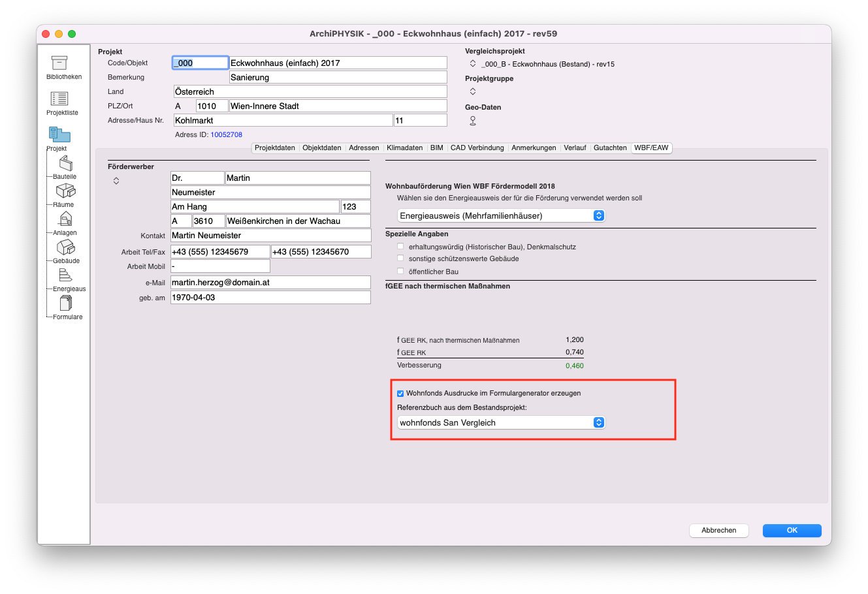Switch to the BIM tab

pyautogui.click(x=437, y=148)
